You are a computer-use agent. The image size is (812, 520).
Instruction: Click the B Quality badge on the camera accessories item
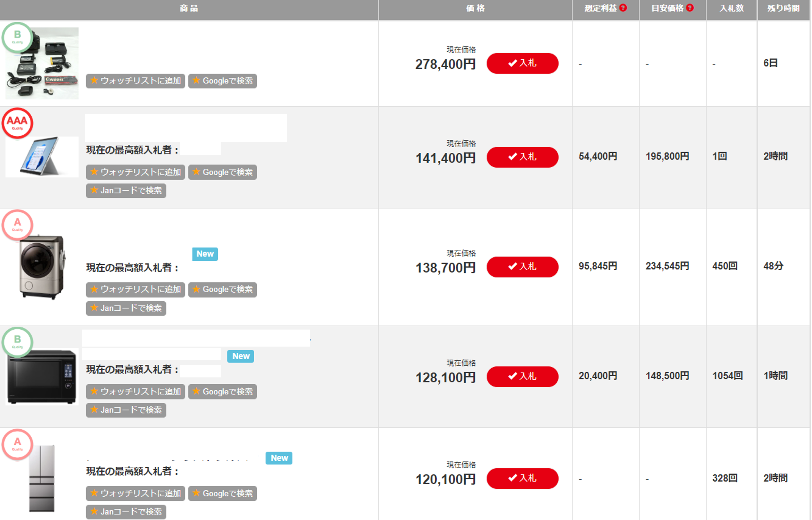pyautogui.click(x=17, y=37)
